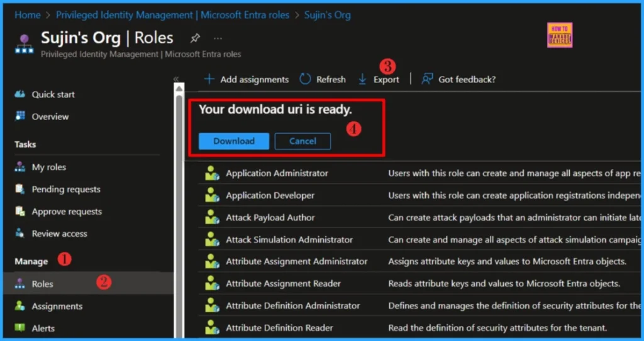Image resolution: width=644 pixels, height=341 pixels.
Task: Click the Attribute Assignment Reader description text
Action: [504, 284]
